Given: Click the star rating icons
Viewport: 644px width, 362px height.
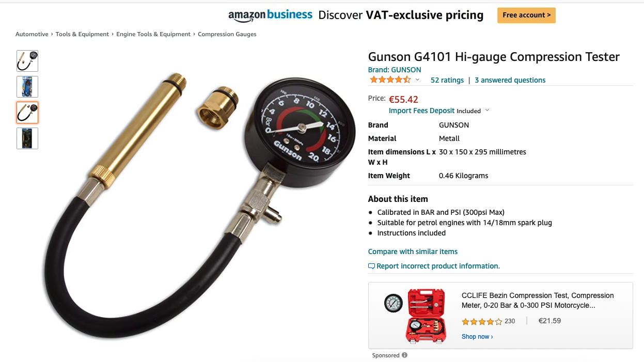Looking at the screenshot, I should point(390,80).
